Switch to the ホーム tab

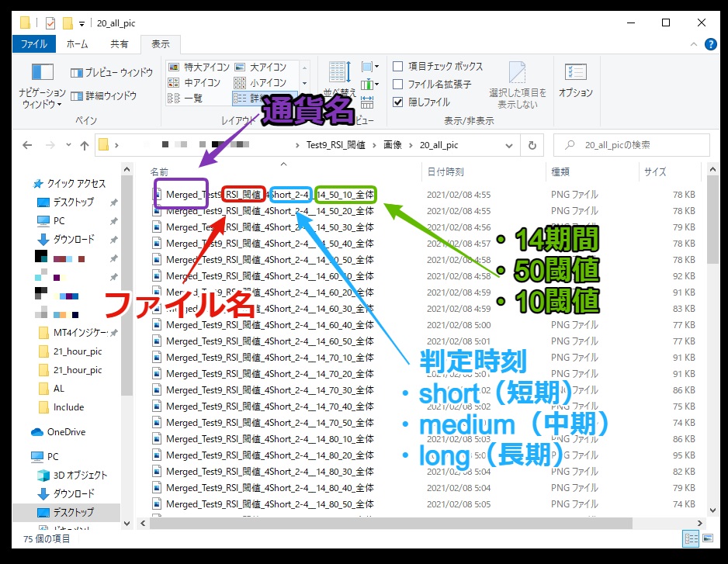(x=77, y=44)
